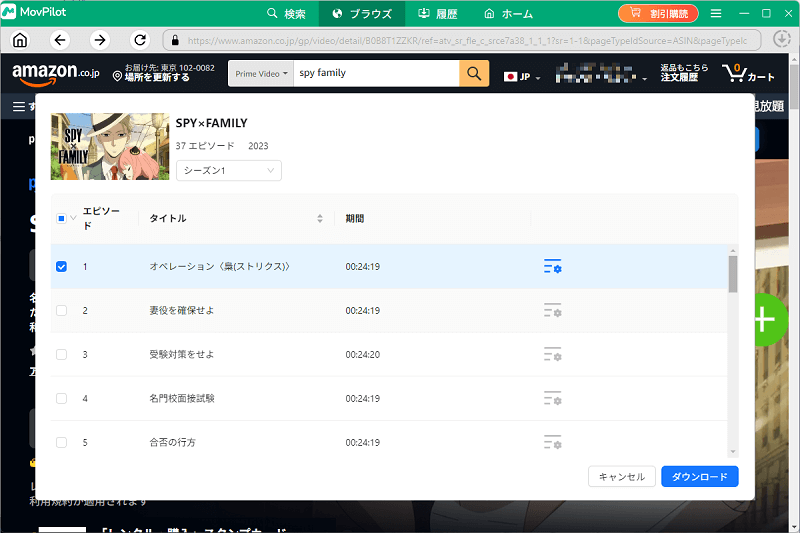Image resolution: width=800 pixels, height=533 pixels.
Task: Open settings for episode 2 妻役を確保せよ
Action: point(553,310)
